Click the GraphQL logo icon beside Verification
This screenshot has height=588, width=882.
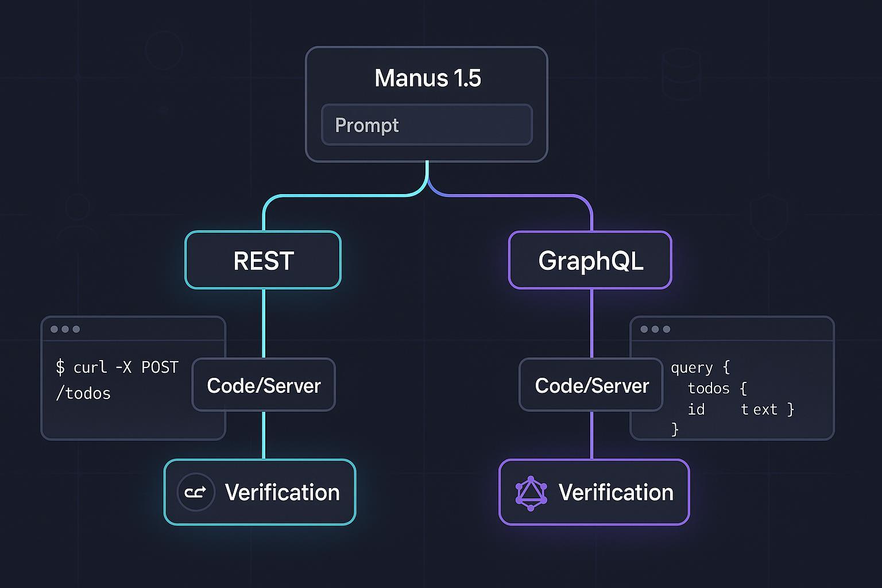531,493
